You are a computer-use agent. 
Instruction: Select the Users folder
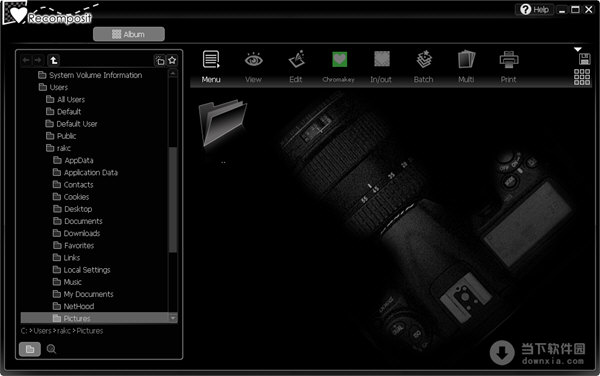point(53,87)
